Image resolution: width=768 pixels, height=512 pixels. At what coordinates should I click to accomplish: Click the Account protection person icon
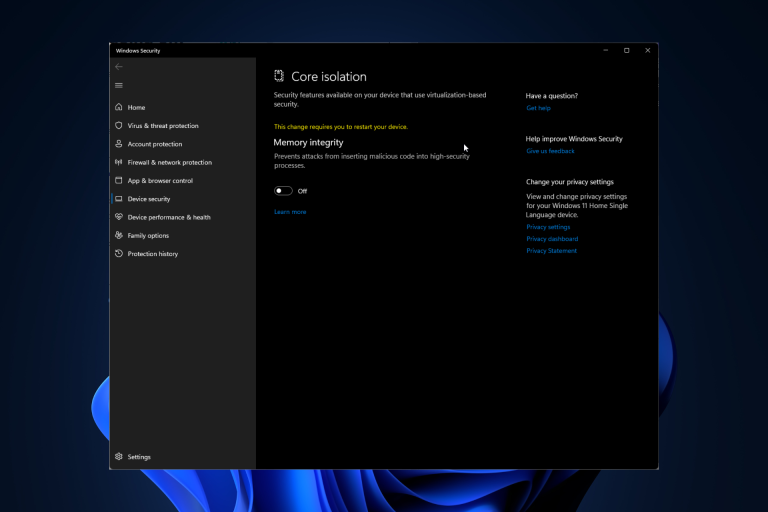[x=119, y=144]
